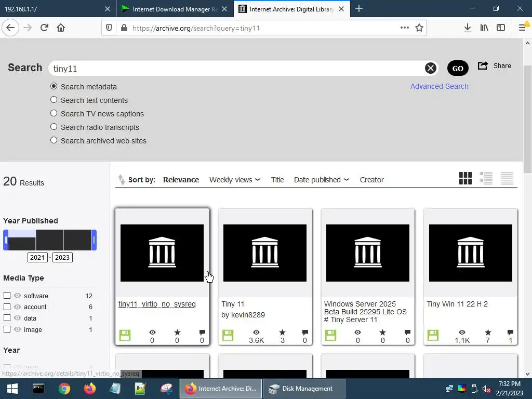Open the Firefox hamburger menu
532x399 pixels.
point(523,28)
